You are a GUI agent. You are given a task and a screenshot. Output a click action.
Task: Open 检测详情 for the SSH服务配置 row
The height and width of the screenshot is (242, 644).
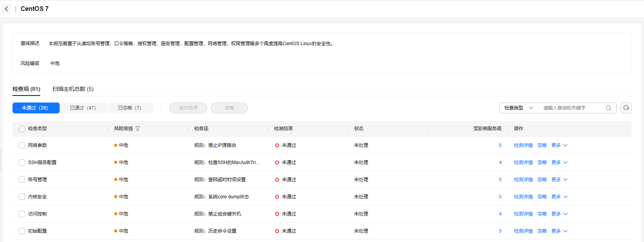tap(523, 163)
